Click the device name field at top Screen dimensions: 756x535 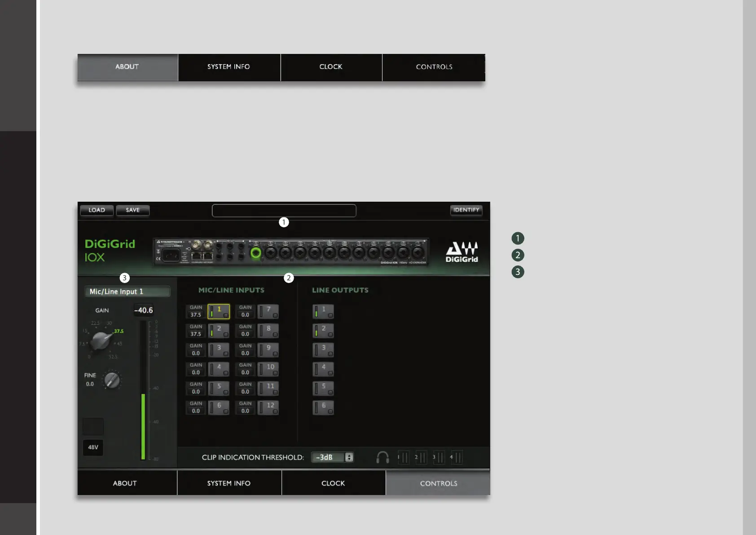[x=284, y=211]
